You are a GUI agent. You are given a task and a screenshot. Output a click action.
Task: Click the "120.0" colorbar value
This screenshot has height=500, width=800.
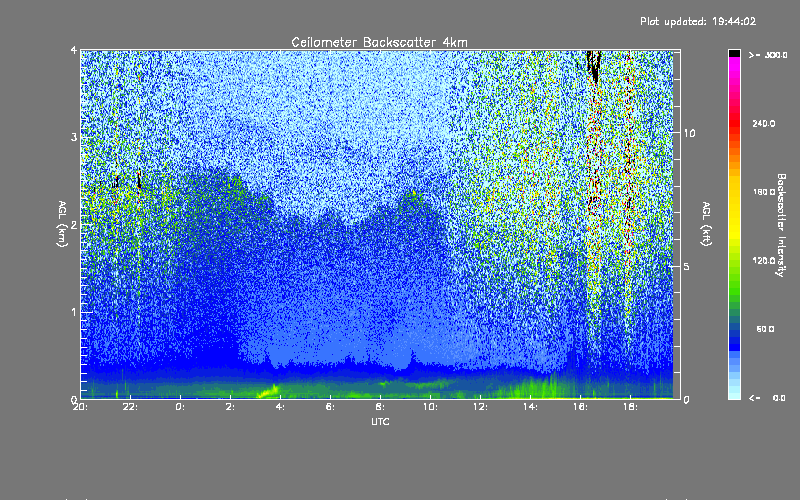pyautogui.click(x=764, y=260)
